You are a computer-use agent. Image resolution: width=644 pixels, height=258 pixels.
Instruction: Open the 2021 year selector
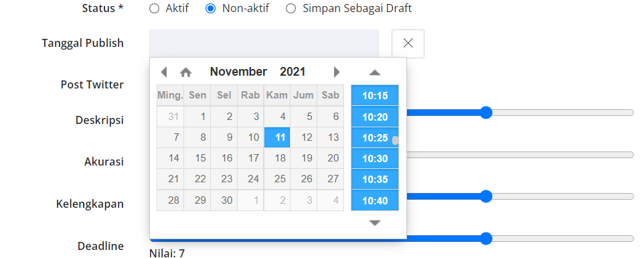[x=293, y=72]
